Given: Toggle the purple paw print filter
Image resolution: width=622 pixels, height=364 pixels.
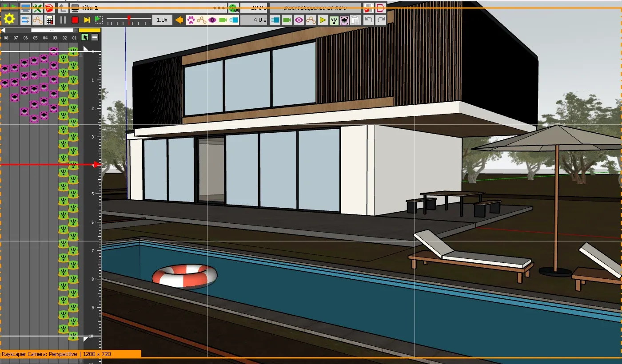Looking at the screenshot, I should coord(191,20).
